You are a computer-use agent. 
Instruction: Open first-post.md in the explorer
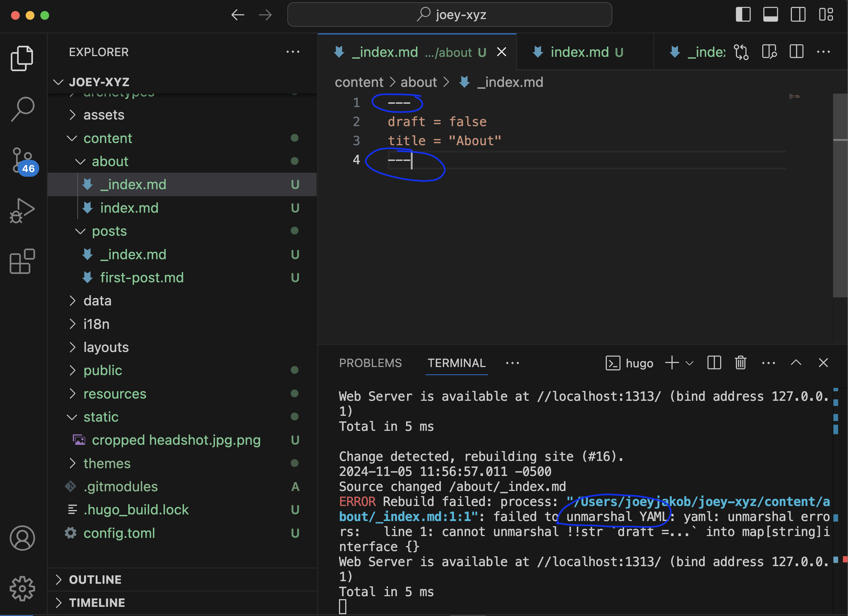point(142,278)
